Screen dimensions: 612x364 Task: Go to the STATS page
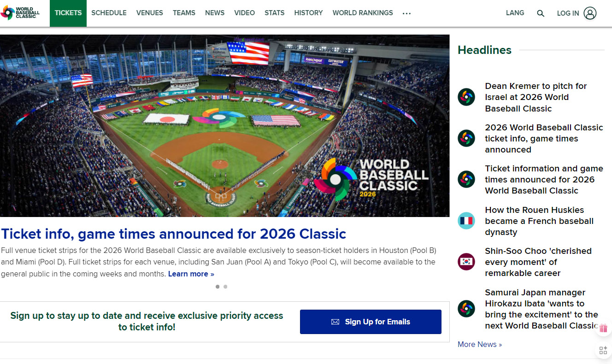pos(274,13)
